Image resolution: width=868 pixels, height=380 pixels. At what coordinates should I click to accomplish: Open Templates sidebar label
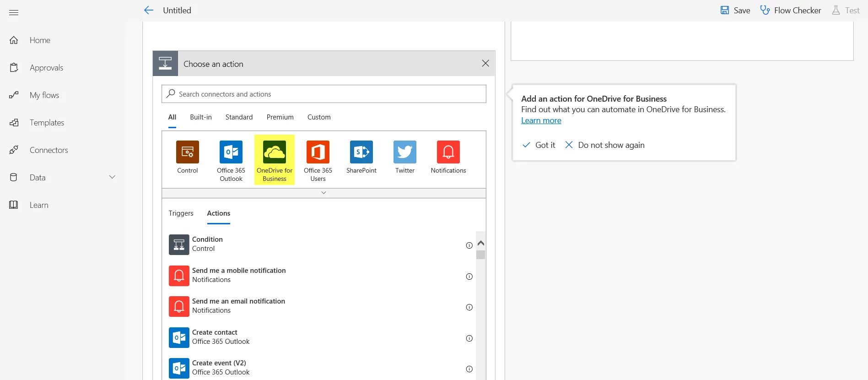coord(47,123)
